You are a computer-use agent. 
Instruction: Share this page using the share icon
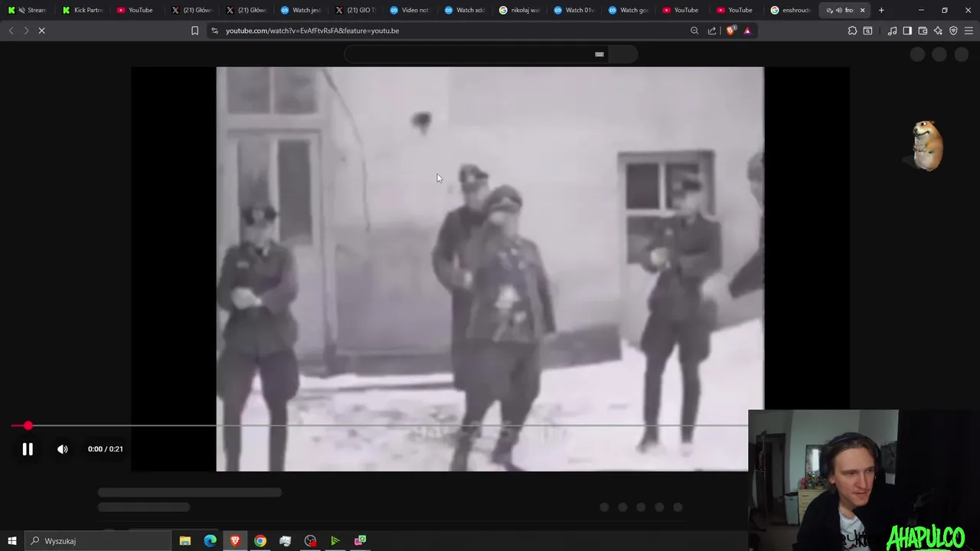(x=712, y=31)
